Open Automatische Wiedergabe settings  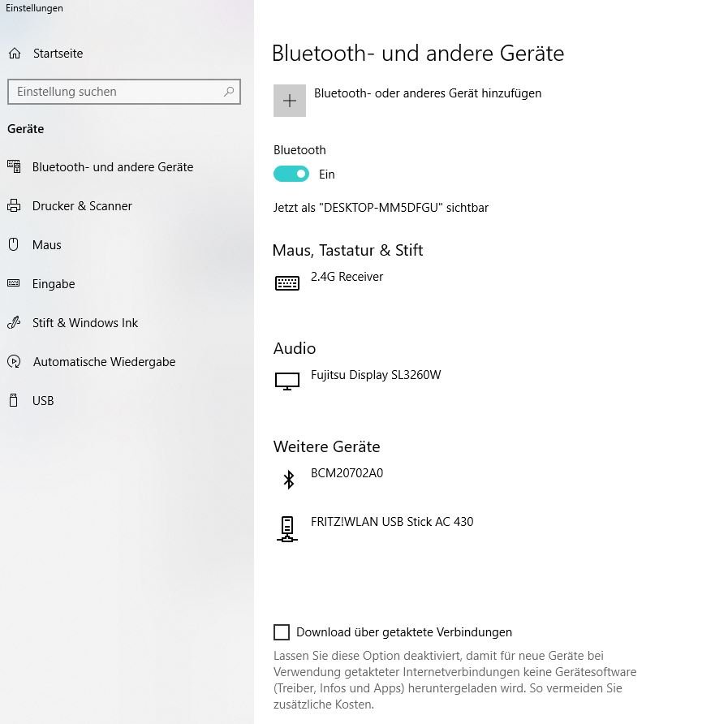(x=104, y=362)
